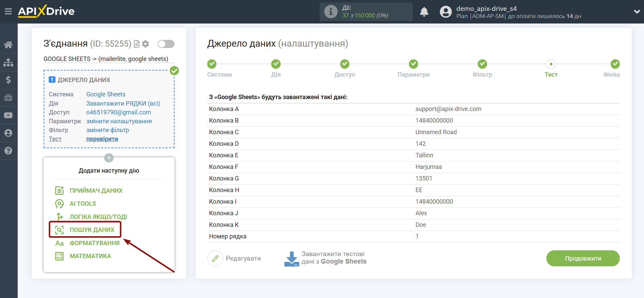Screen dimensions: 644x298
Task: Click the ДЖЕРЕЛО ДАНИХ block header
Action: 84,80
